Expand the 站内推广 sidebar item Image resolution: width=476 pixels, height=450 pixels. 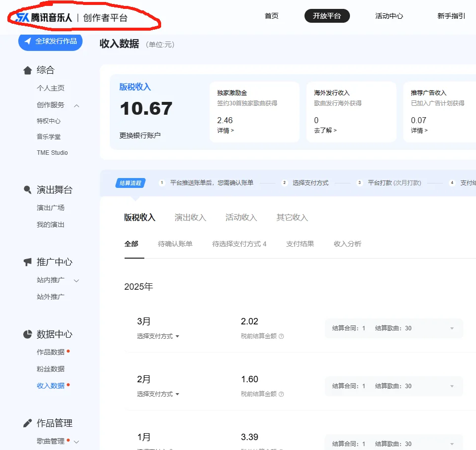coord(77,280)
